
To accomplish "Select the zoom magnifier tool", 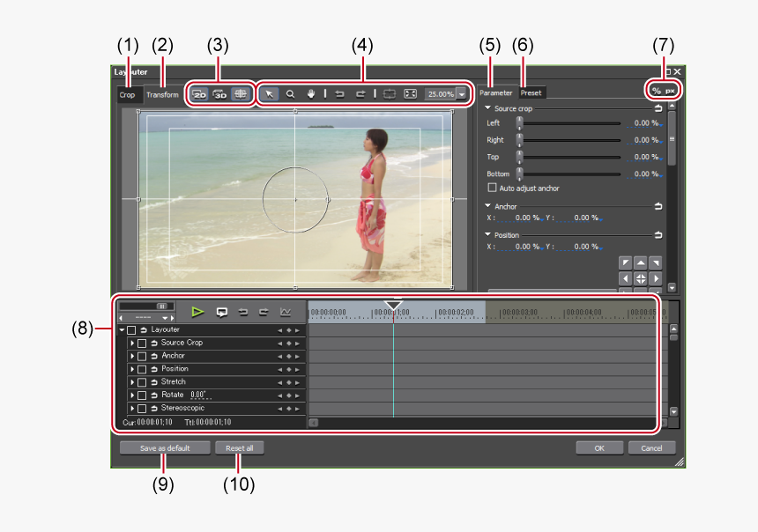I will click(290, 93).
